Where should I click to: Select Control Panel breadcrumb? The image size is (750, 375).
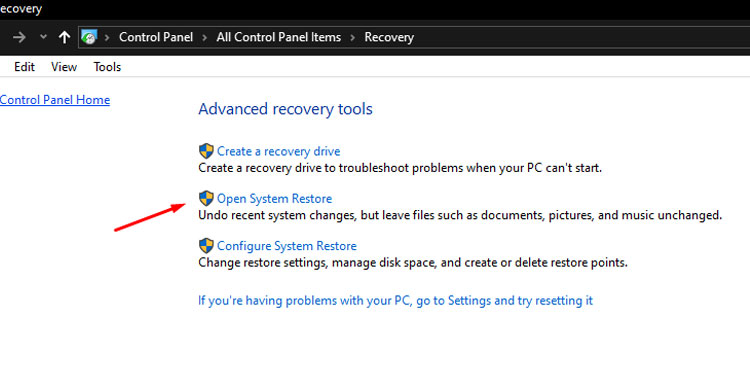coord(156,37)
